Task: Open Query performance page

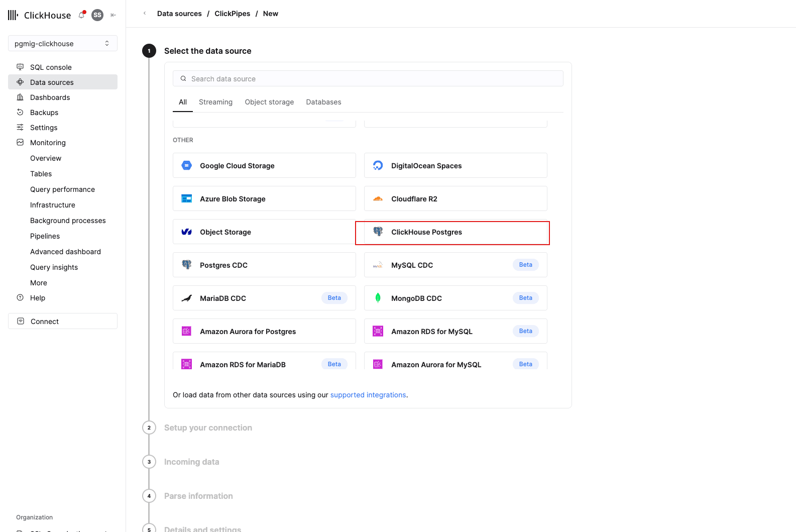Action: (63, 189)
